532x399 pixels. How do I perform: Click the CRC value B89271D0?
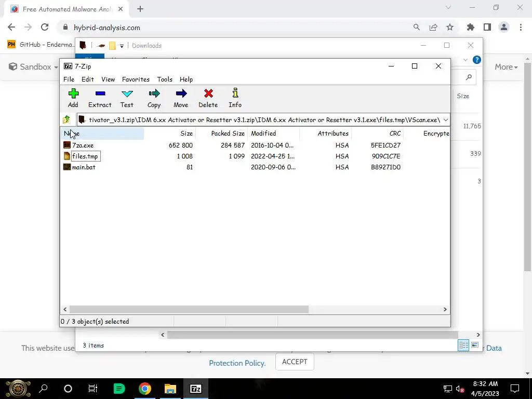385,167
